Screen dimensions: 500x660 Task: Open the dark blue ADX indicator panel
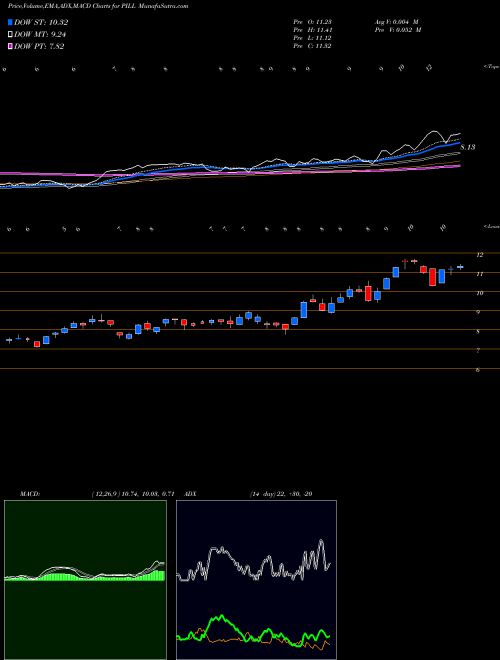(x=256, y=580)
